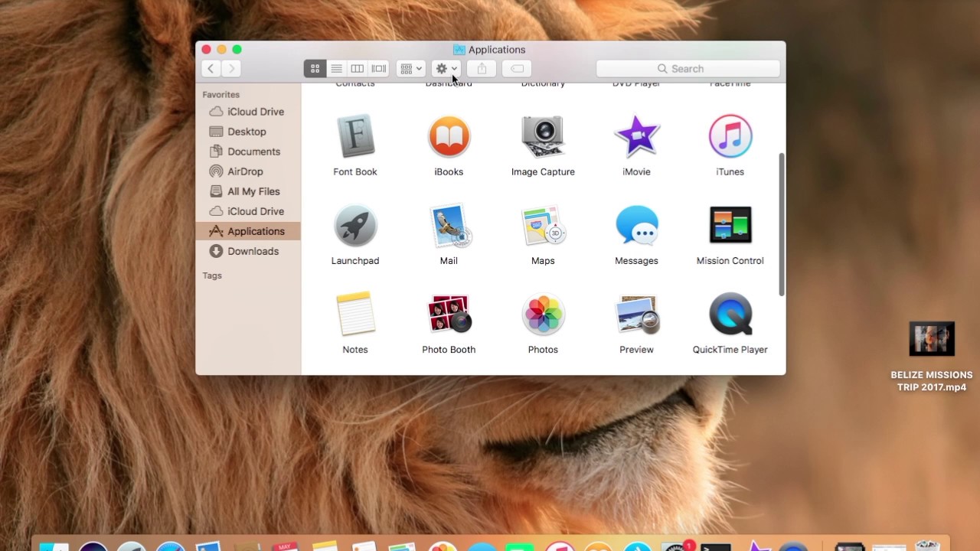Switch to column view in Finder toolbar
980x551 pixels.
click(x=357, y=69)
